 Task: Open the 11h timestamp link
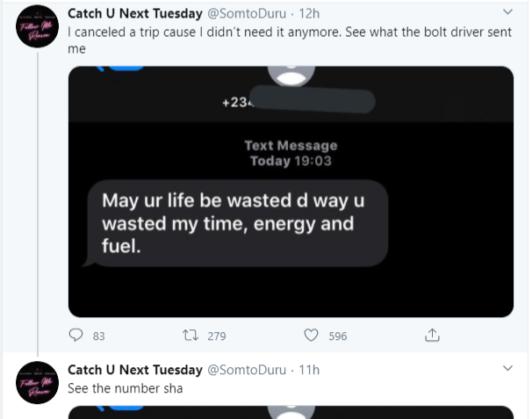coord(309,370)
